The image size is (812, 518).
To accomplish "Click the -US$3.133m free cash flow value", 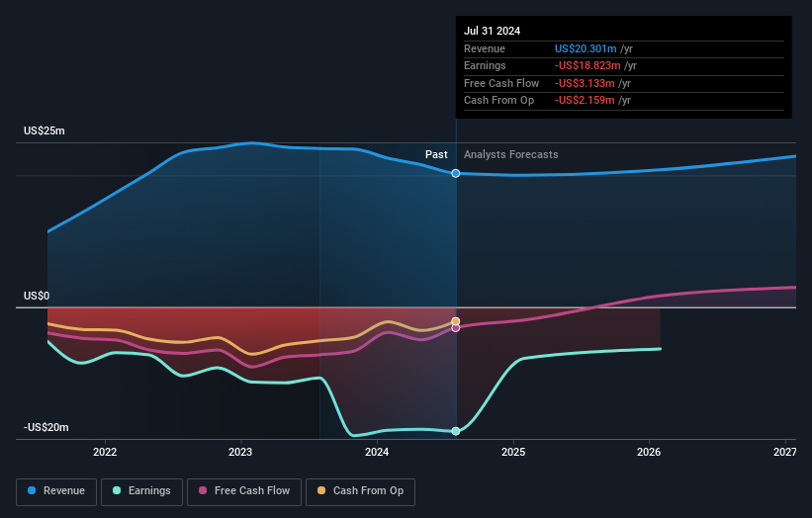I will pyautogui.click(x=585, y=83).
